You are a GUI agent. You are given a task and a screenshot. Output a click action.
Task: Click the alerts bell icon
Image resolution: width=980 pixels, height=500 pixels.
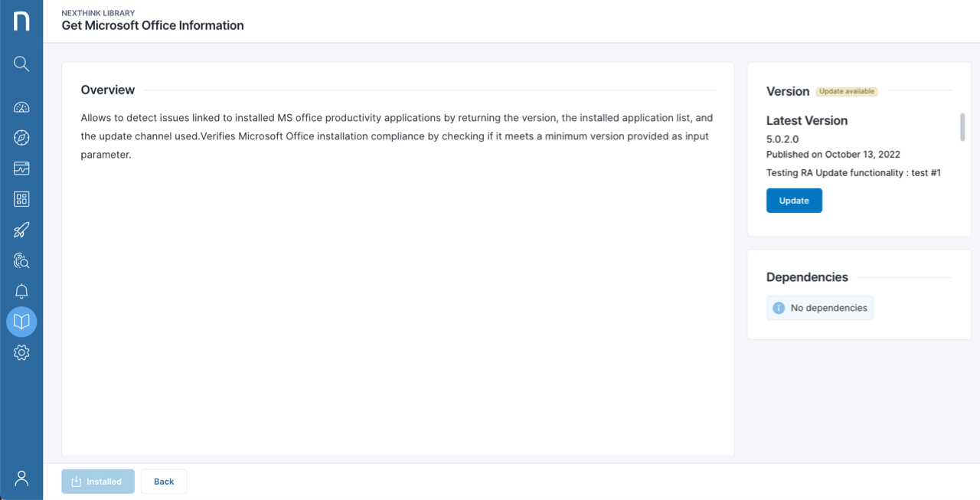coord(21,291)
